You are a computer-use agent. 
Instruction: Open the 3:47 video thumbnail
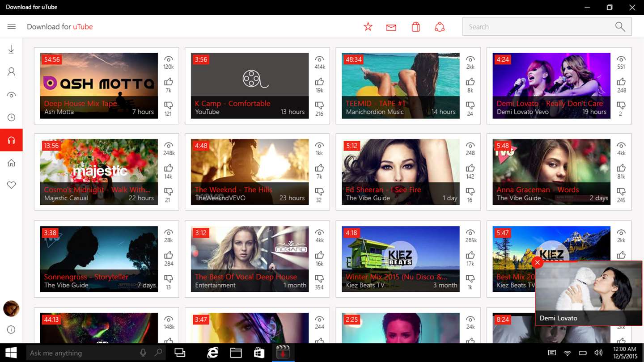point(250,328)
